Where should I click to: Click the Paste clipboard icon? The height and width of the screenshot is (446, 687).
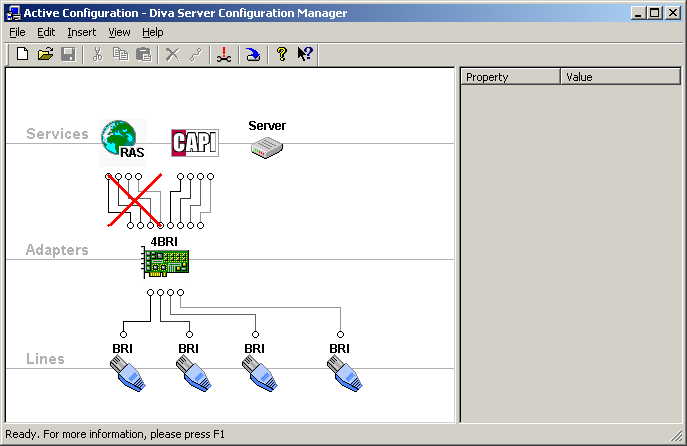click(143, 54)
